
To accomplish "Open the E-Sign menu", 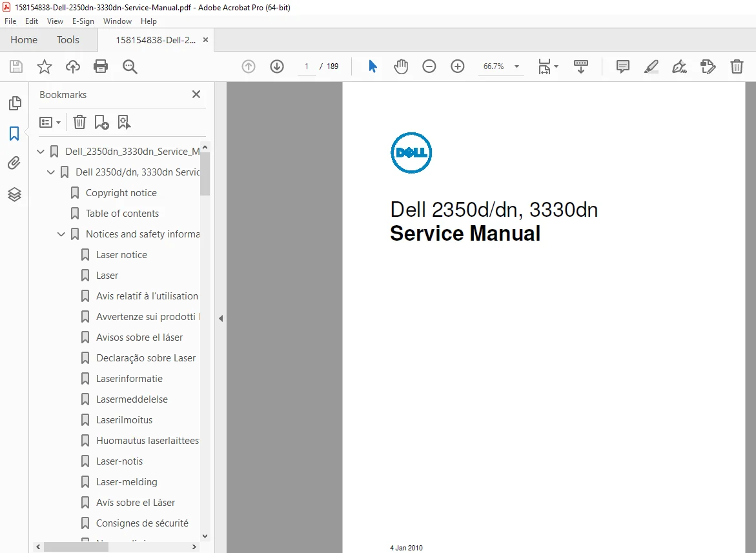I will [x=83, y=21].
